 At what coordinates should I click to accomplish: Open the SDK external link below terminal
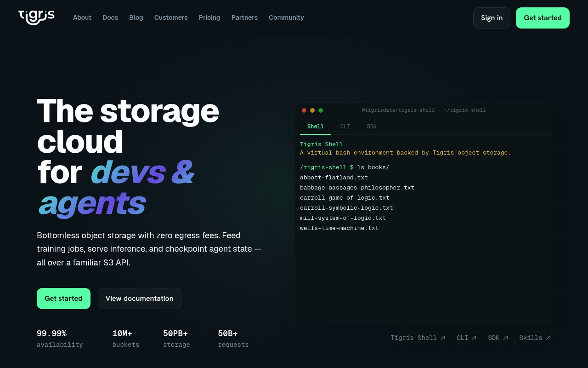click(498, 338)
